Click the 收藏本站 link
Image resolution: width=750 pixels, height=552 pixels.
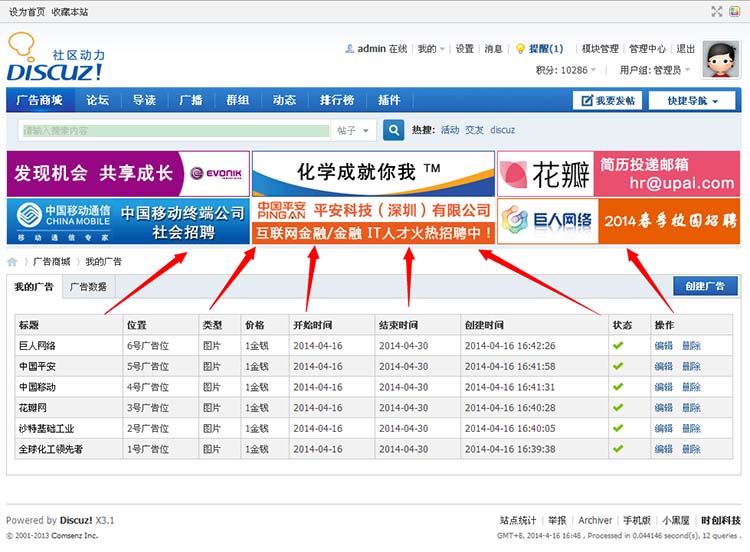click(x=70, y=11)
